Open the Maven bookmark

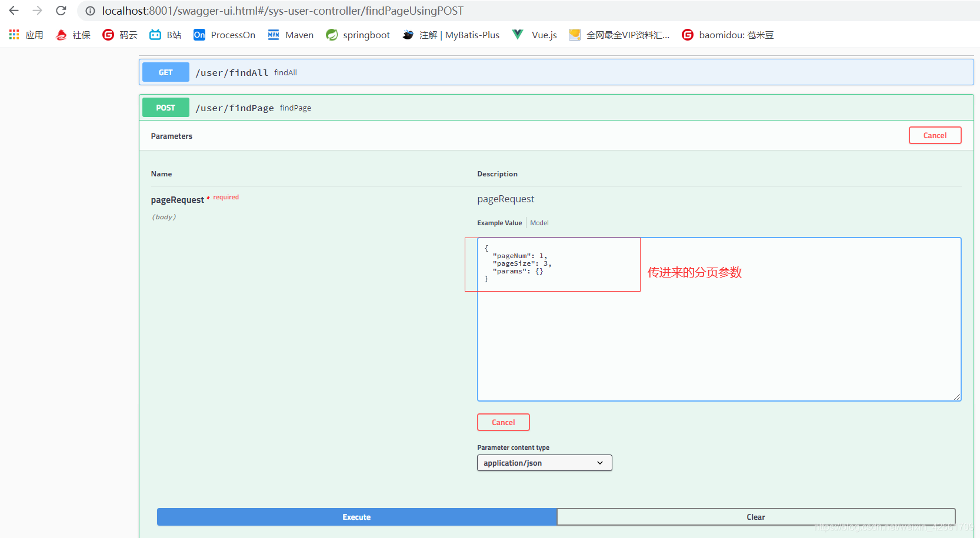pos(290,35)
